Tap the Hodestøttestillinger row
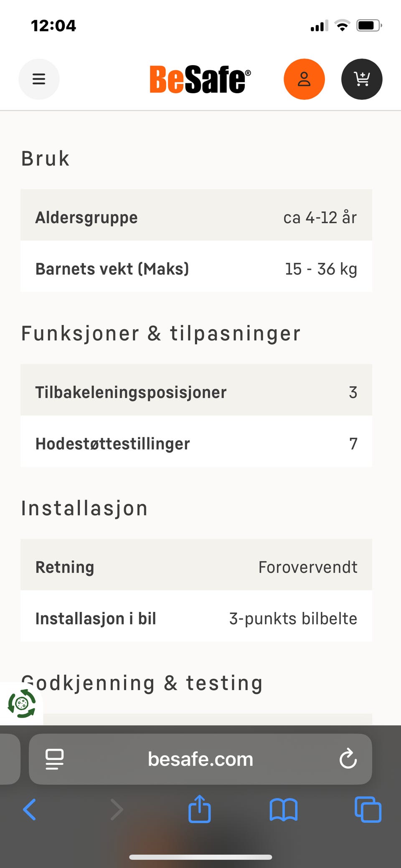The image size is (401, 868). click(x=196, y=444)
